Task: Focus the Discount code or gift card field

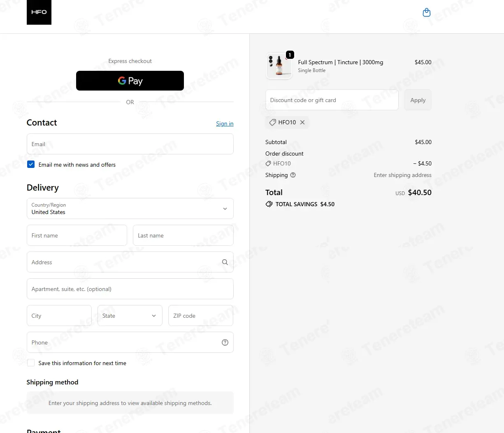Action: [x=332, y=100]
